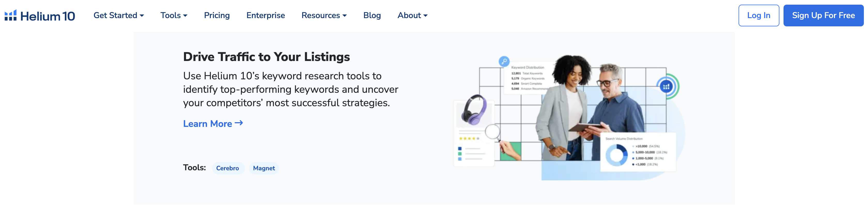Open the Tools dropdown menu
868x216 pixels.
pos(174,16)
